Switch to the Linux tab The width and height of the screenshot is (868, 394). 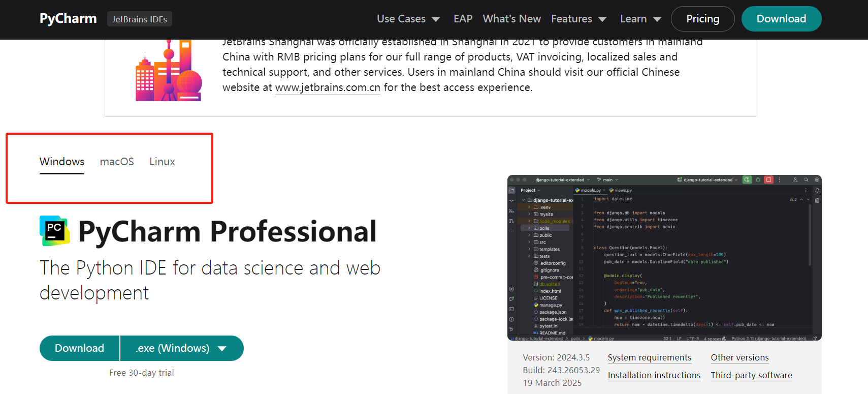[162, 162]
